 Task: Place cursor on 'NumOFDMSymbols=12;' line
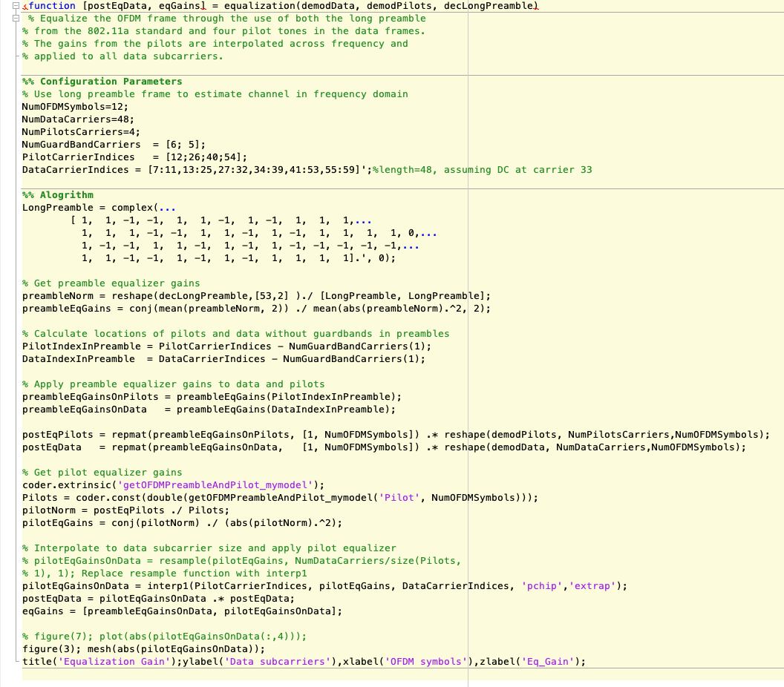point(75,107)
